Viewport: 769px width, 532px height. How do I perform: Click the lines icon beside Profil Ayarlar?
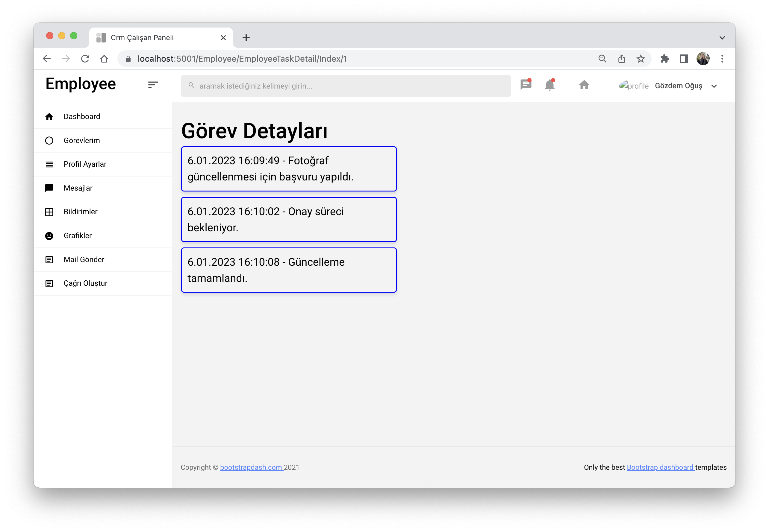[x=49, y=164]
